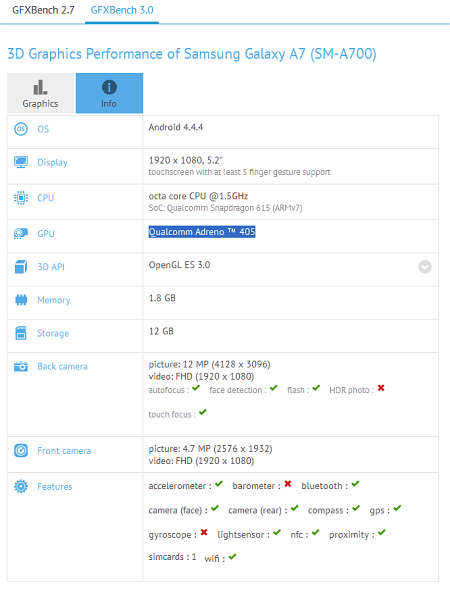
Task: Click the Samsung Galaxy A7 page heading
Action: [192, 54]
